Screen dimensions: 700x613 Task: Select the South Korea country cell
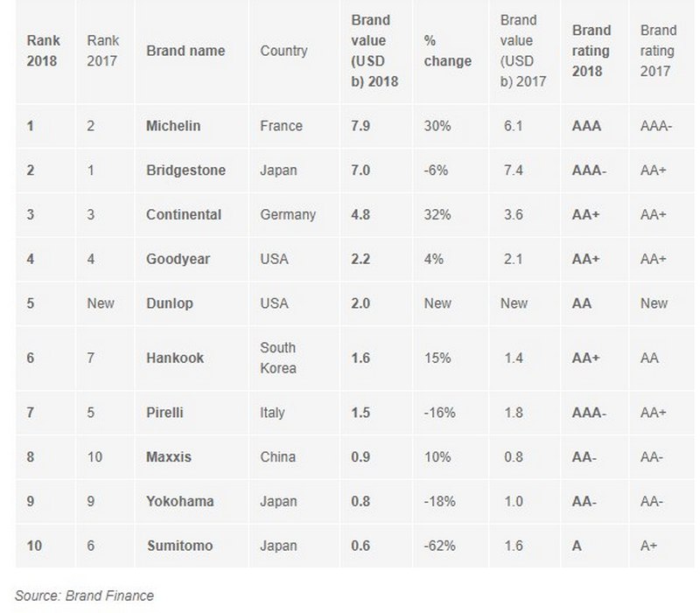277,358
